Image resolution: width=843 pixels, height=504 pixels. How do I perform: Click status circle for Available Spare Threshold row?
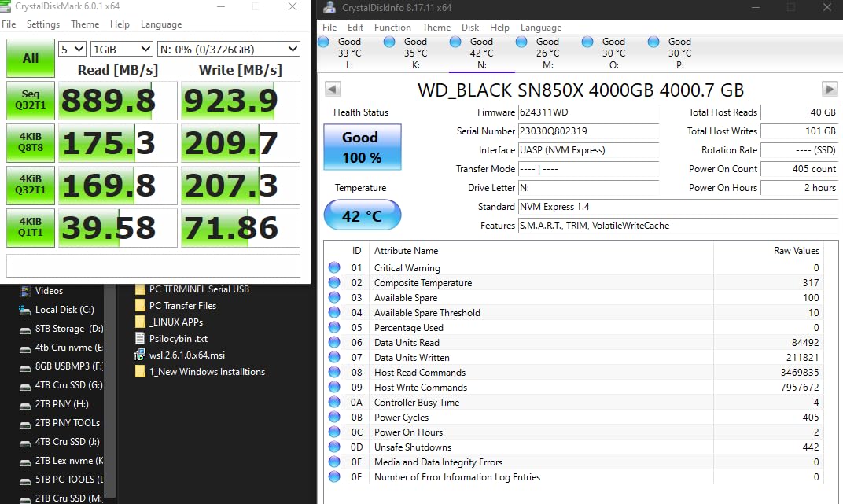pos(334,313)
